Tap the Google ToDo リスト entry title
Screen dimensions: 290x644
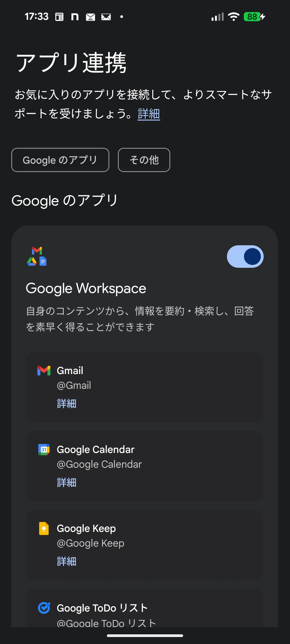(102, 608)
